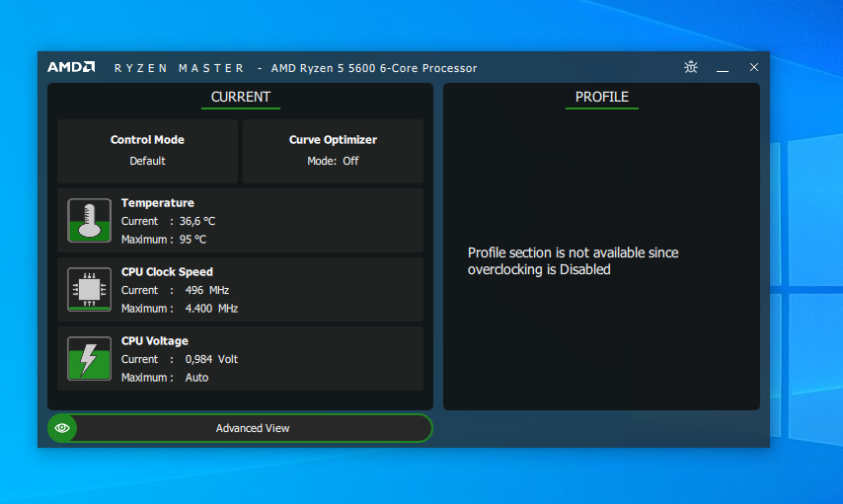Click the CPU Clock Speed heading
Viewport: 843px width, 504px height.
tap(167, 272)
